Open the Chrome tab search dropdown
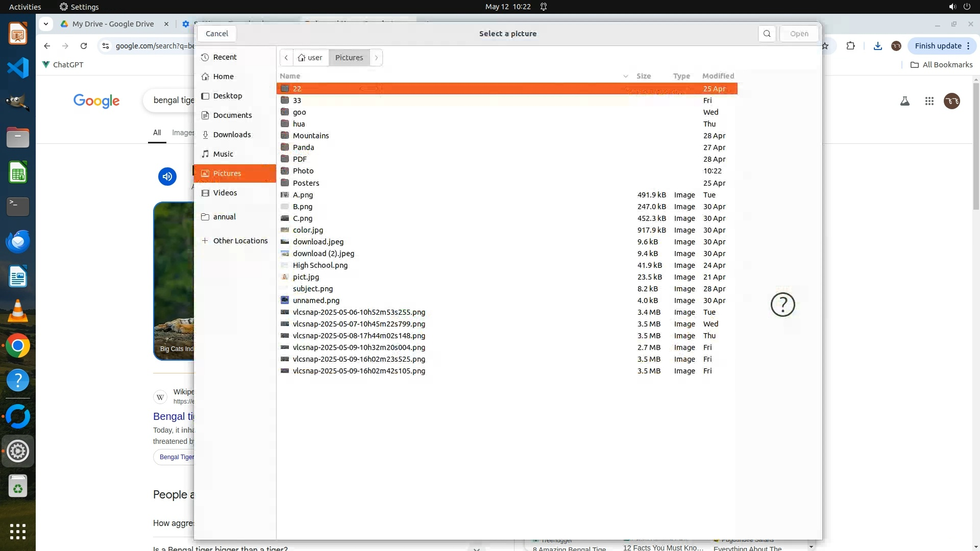Image resolution: width=980 pixels, height=551 pixels. tap(46, 24)
